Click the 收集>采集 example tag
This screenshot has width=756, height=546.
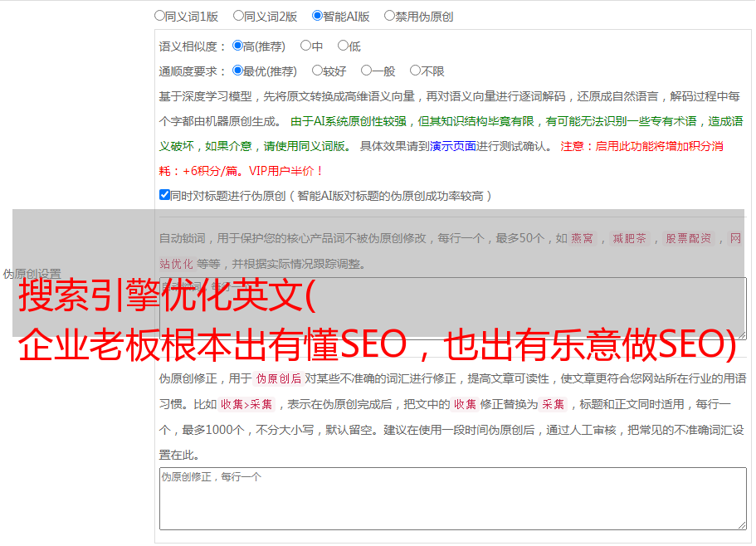point(246,404)
